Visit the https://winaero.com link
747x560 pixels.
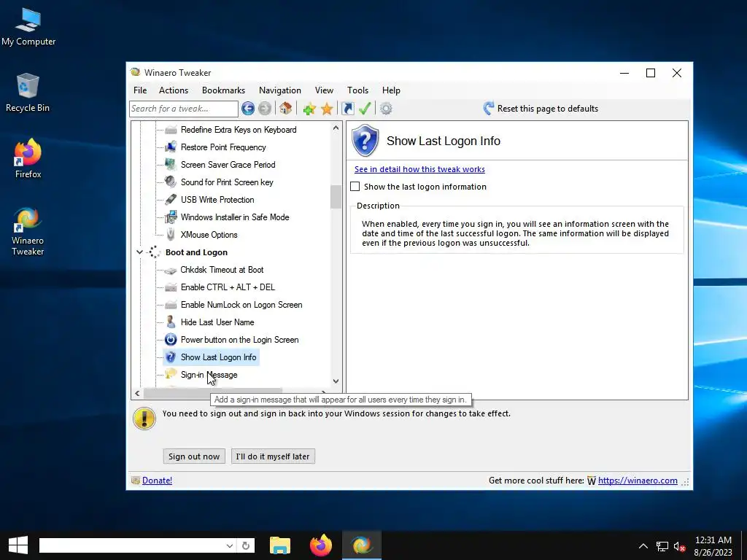point(638,481)
